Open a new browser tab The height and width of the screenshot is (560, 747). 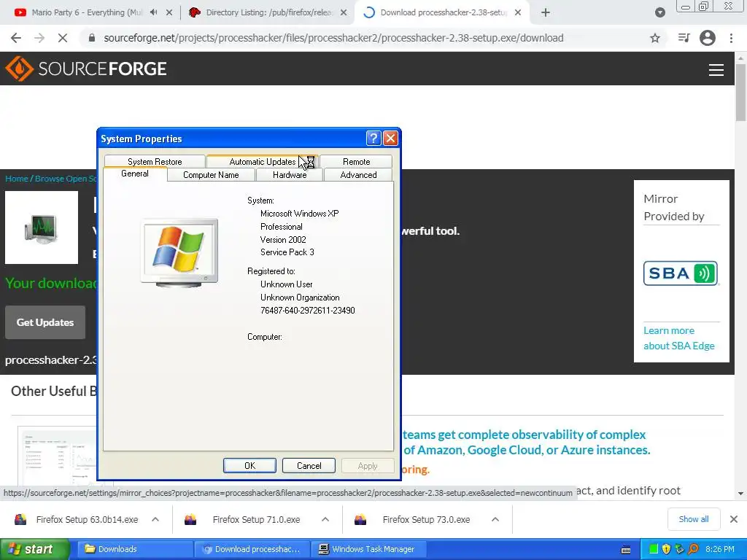click(x=546, y=13)
